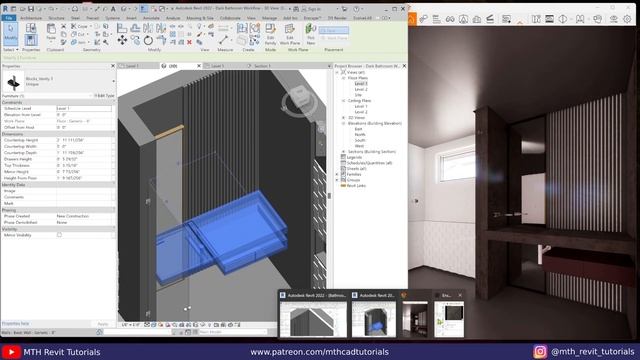Screen dimensions: 640x360
Task: Select Schedules/Quantities in Project Browser
Action: (x=369, y=163)
